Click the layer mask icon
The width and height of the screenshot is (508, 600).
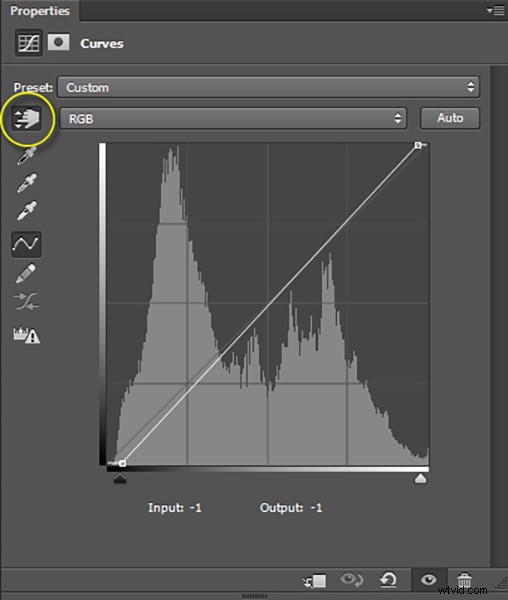tap(59, 42)
